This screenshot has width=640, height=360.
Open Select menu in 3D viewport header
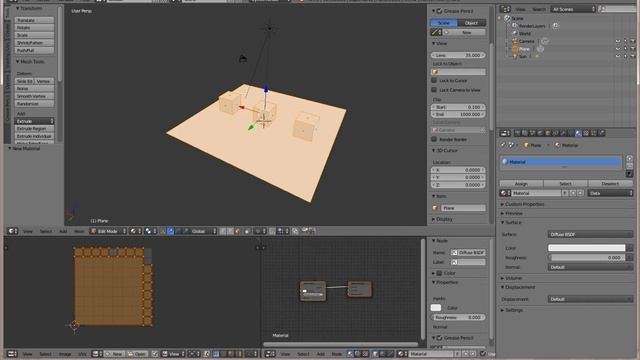pos(46,231)
